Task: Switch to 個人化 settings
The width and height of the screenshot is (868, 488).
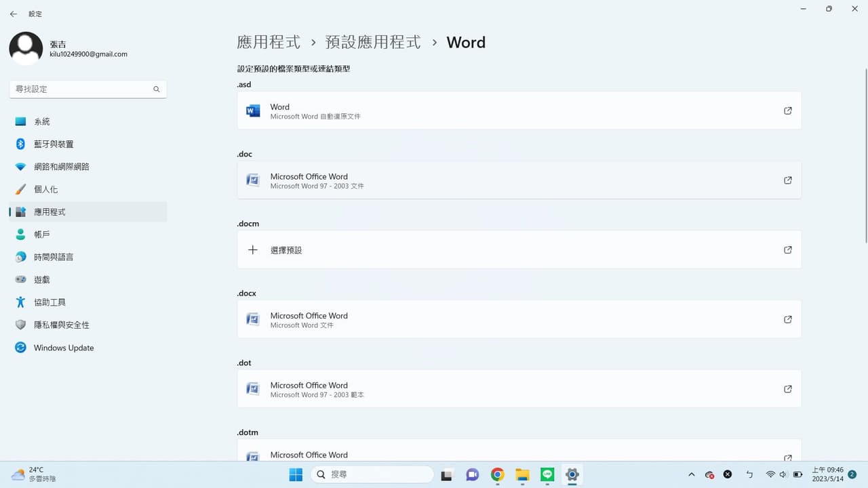Action: [88, 189]
